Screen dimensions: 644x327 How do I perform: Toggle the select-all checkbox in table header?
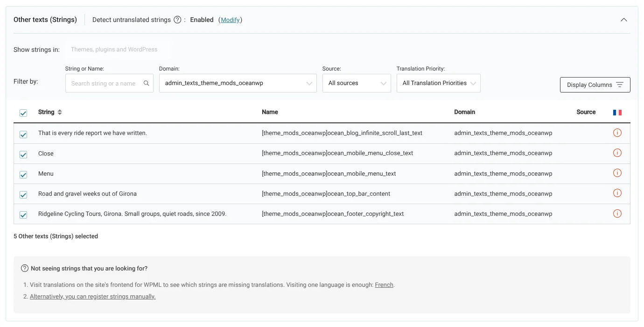point(23,113)
